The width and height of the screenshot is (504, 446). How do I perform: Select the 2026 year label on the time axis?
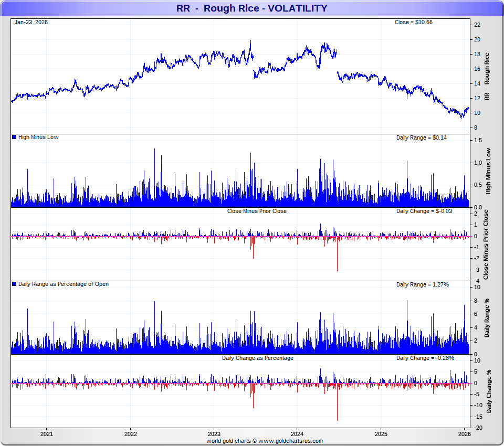(x=464, y=434)
